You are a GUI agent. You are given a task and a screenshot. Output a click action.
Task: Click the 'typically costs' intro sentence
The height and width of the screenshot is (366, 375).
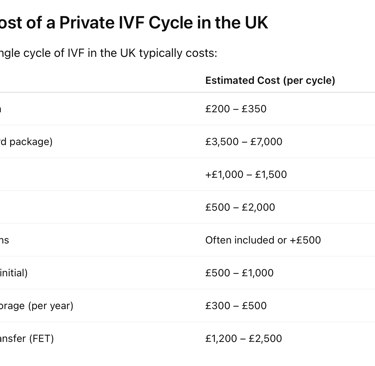pyautogui.click(x=108, y=53)
